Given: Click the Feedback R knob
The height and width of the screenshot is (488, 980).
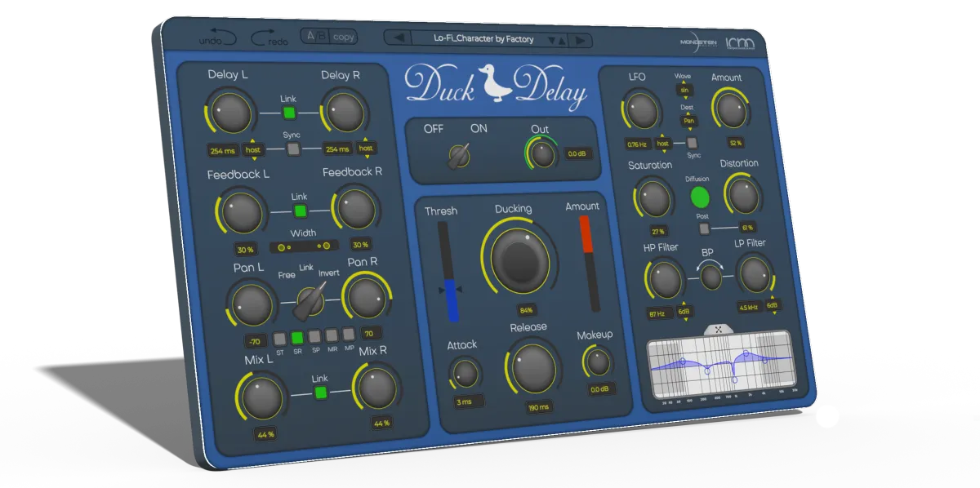Looking at the screenshot, I should (x=356, y=210).
